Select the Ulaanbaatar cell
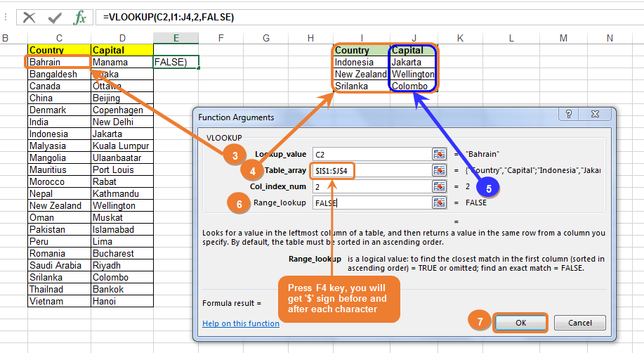This screenshot has height=353, width=644. click(122, 158)
